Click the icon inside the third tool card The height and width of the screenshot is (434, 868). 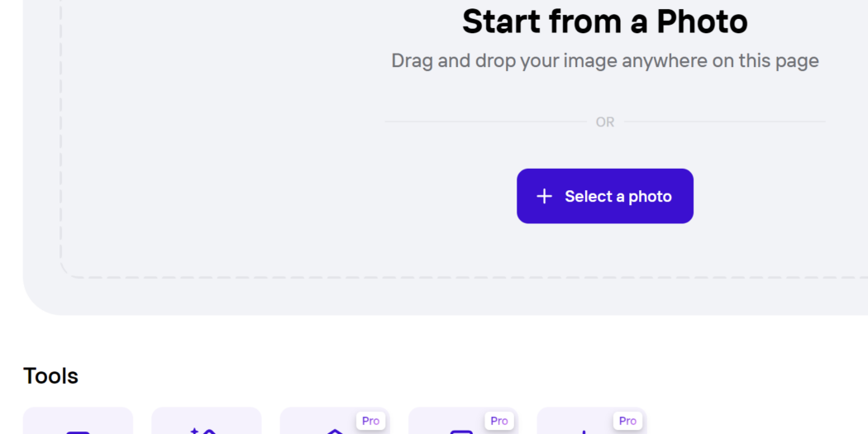[335, 432]
